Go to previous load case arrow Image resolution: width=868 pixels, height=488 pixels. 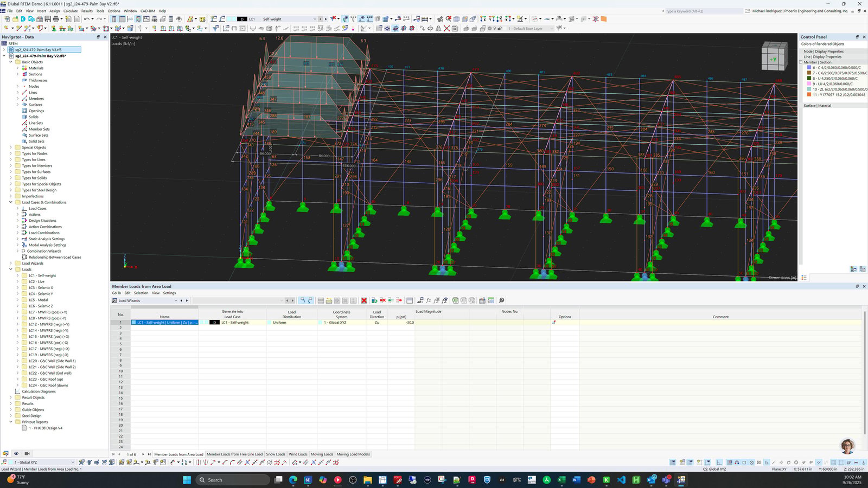(x=320, y=19)
